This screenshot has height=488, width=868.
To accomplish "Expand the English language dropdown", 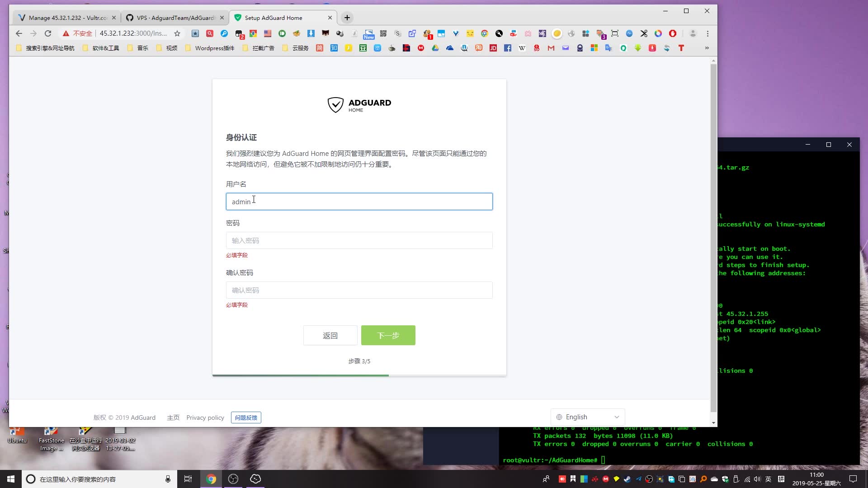I will pos(588,417).
